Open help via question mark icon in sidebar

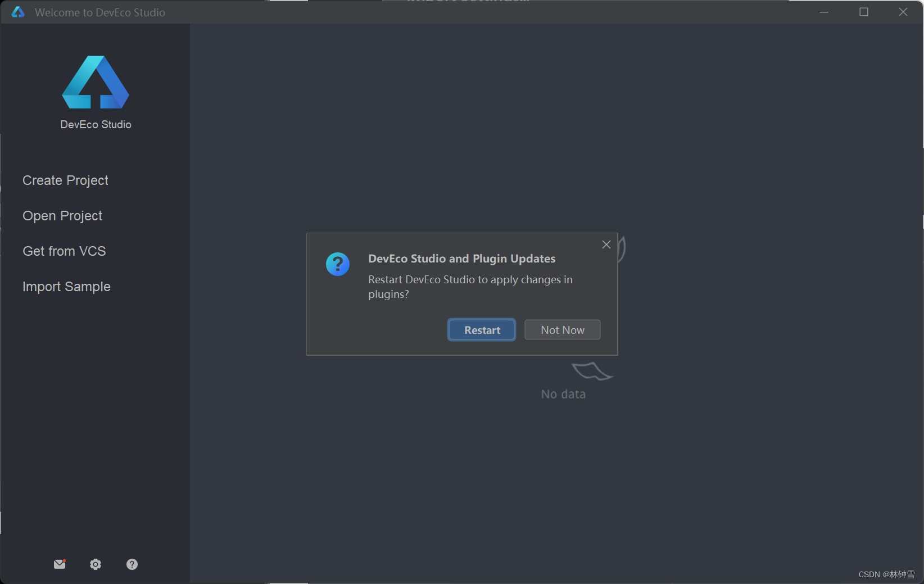[132, 564]
